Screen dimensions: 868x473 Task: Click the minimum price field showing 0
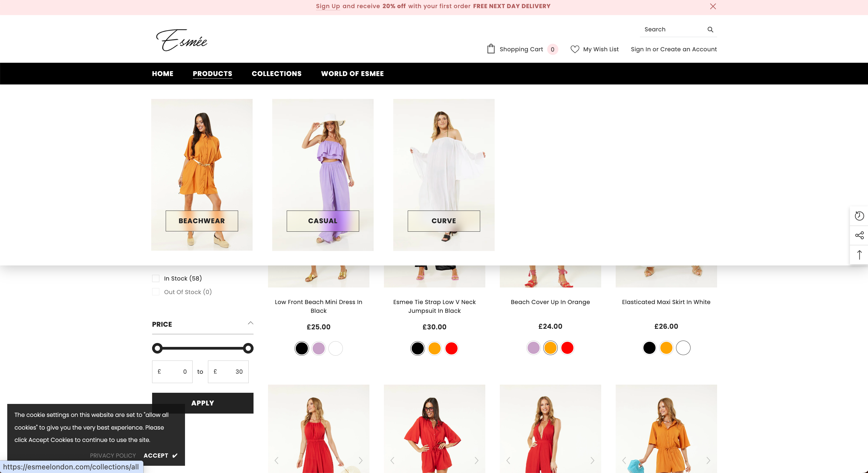pyautogui.click(x=172, y=372)
